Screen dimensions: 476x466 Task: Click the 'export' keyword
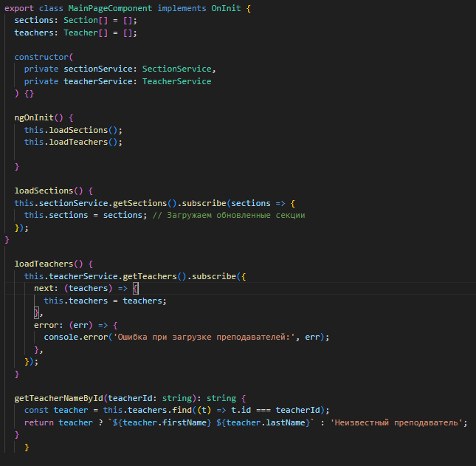[19, 9]
